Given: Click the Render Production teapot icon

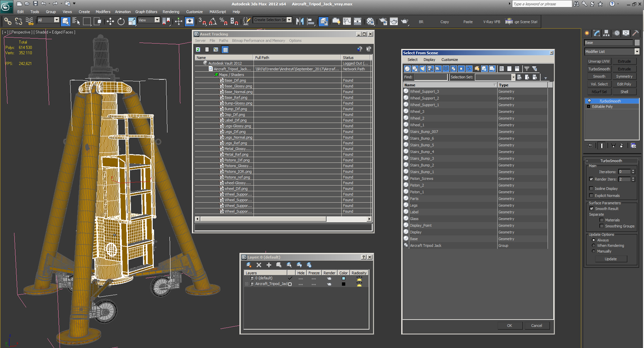Looking at the screenshot, I should click(405, 21).
